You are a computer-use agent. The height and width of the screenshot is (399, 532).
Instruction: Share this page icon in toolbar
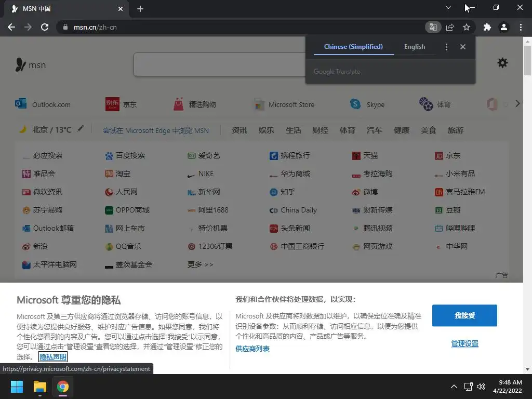pyautogui.click(x=450, y=27)
